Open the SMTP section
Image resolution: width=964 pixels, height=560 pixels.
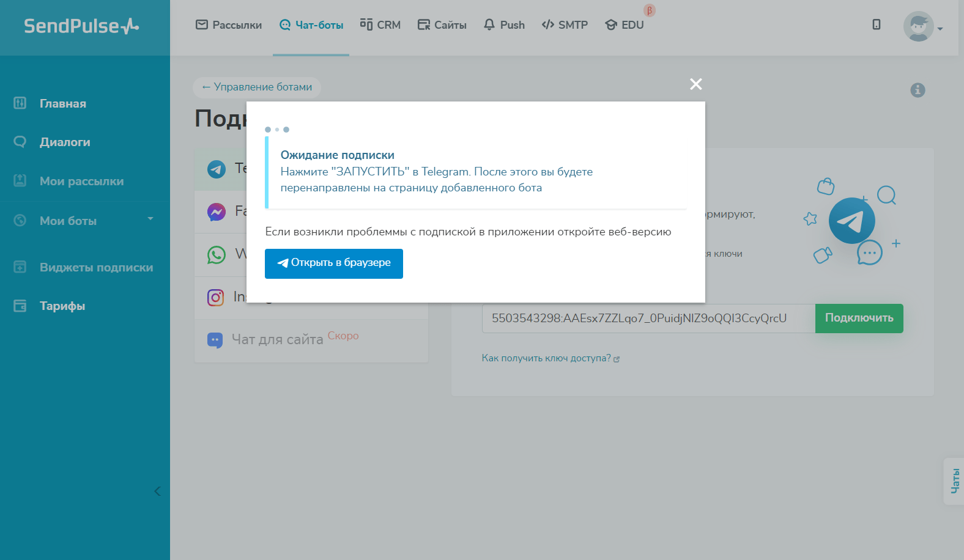(565, 25)
